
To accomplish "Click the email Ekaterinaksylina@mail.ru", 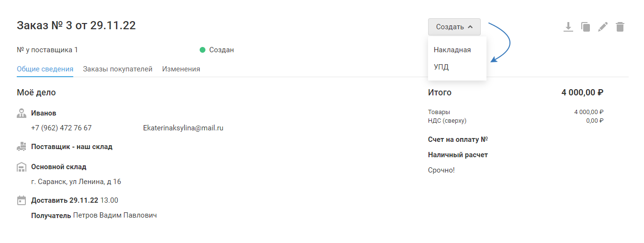I will [183, 128].
